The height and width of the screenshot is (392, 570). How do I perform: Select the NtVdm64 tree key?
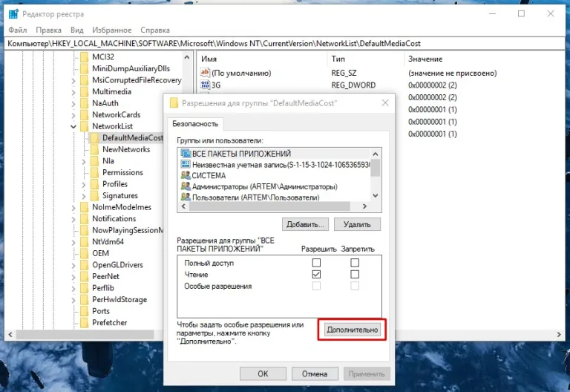[108, 242]
